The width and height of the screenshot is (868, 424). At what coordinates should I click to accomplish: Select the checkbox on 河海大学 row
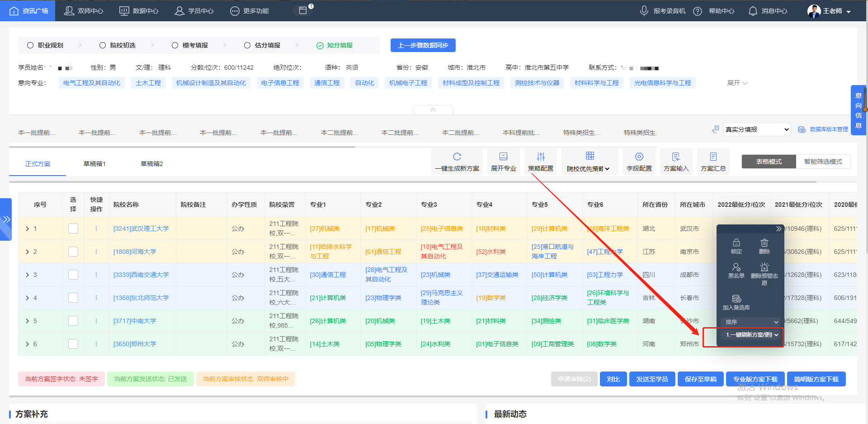tap(73, 252)
